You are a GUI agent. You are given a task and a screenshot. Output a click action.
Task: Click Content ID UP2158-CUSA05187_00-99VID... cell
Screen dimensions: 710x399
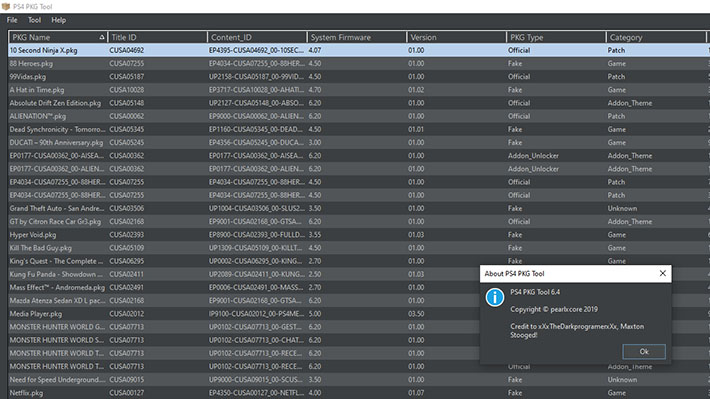click(256, 77)
